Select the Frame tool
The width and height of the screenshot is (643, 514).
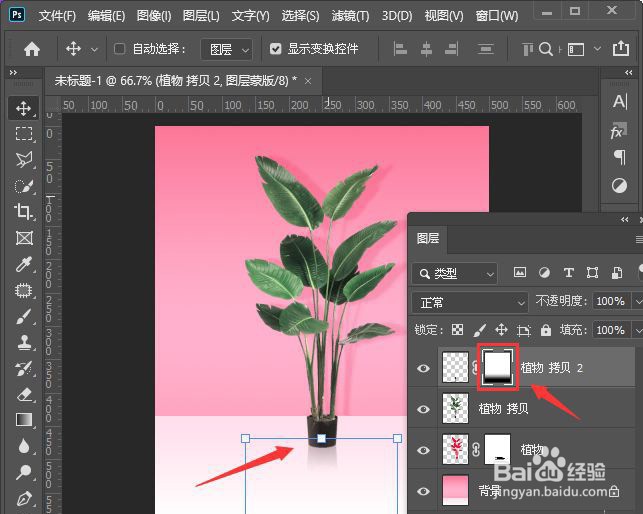pyautogui.click(x=23, y=238)
